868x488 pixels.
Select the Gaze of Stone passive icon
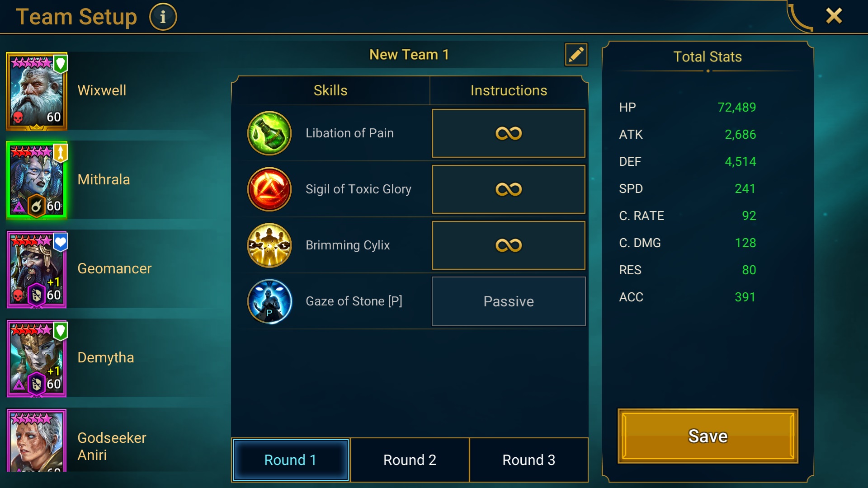269,301
